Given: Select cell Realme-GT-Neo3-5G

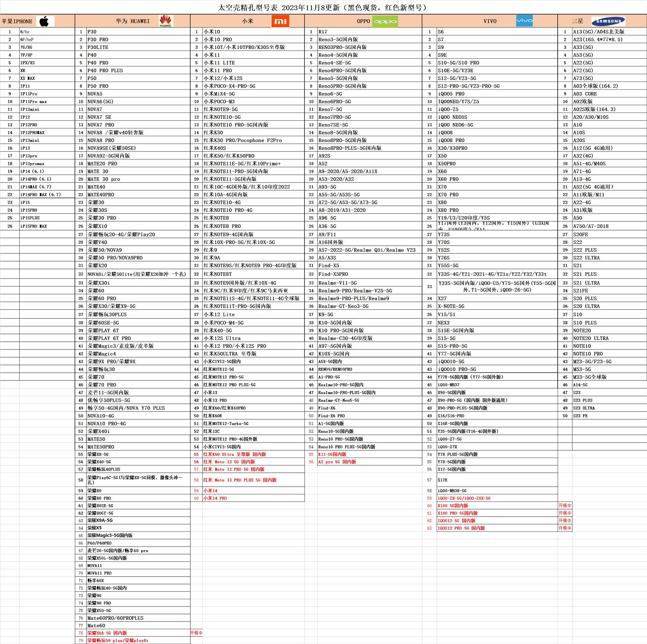Looking at the screenshot, I should 370,306.
